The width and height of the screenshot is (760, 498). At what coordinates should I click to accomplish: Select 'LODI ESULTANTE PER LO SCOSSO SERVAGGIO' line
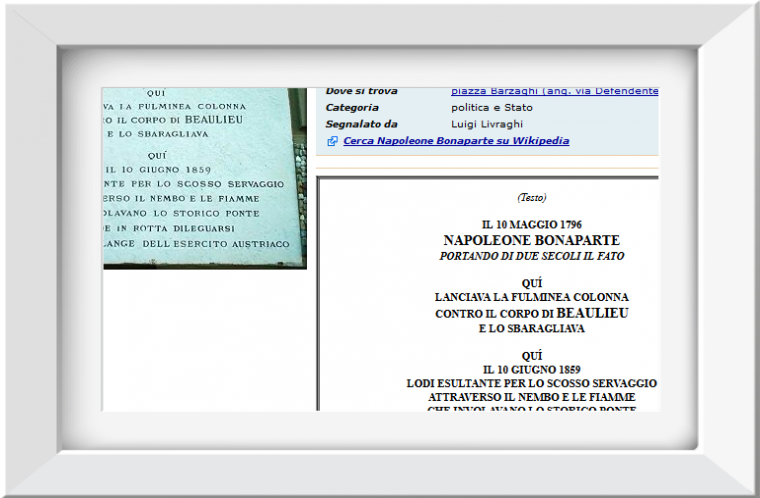532,383
